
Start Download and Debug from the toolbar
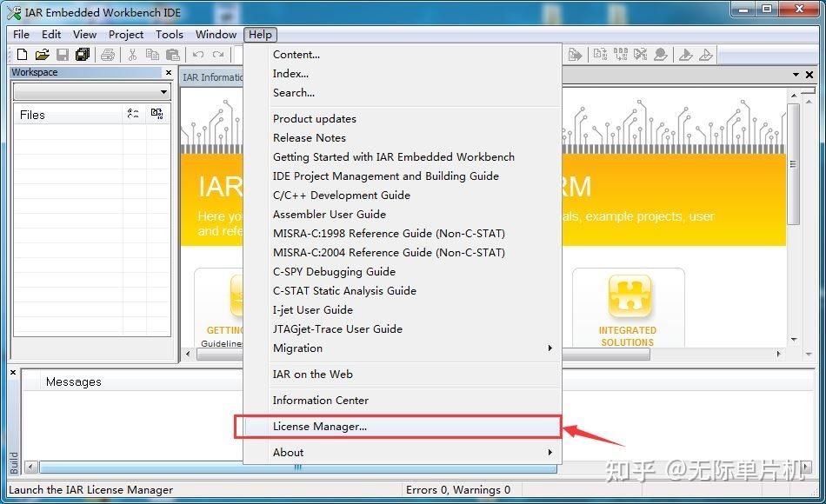pos(683,54)
